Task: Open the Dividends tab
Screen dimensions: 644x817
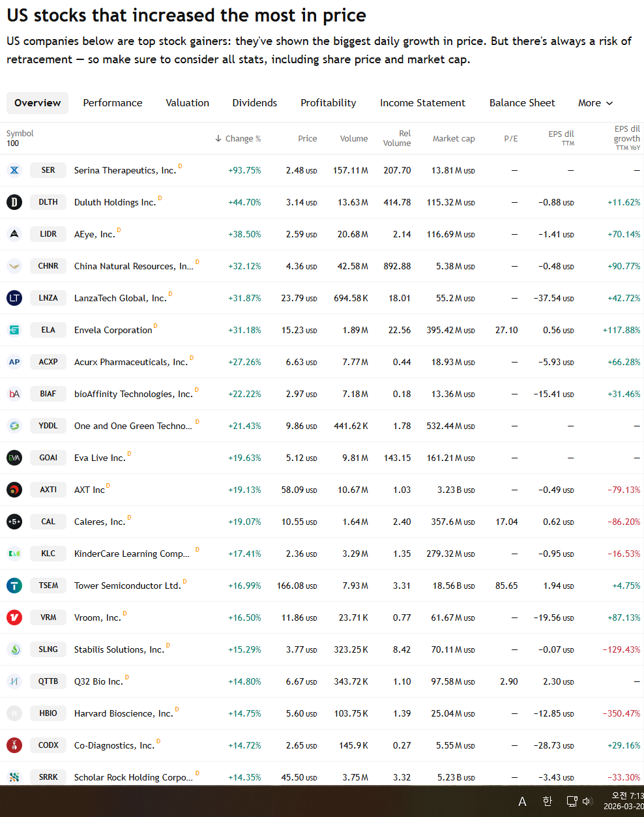Action: click(255, 103)
